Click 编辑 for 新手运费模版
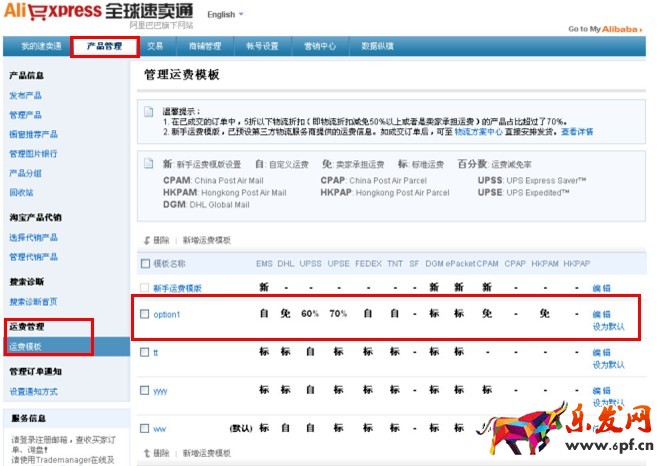 click(x=601, y=288)
